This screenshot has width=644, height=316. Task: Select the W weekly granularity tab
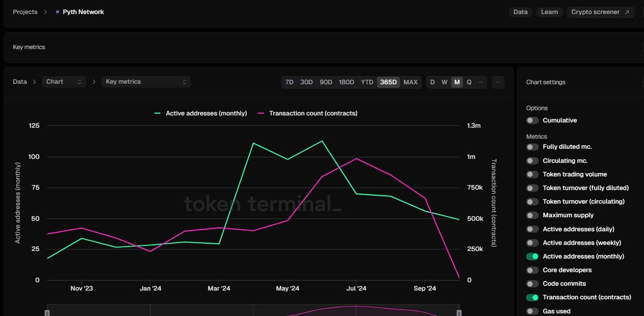(445, 82)
